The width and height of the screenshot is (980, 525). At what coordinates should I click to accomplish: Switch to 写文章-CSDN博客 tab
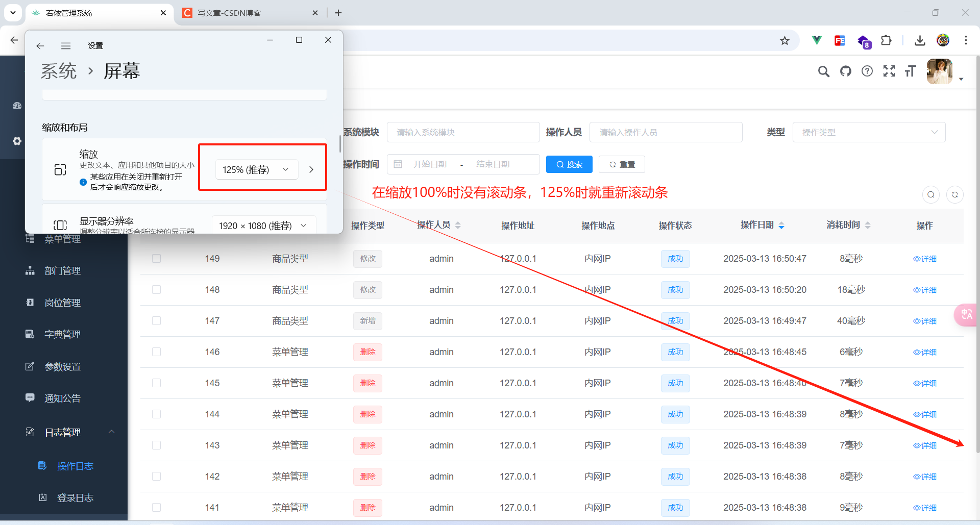(x=250, y=13)
